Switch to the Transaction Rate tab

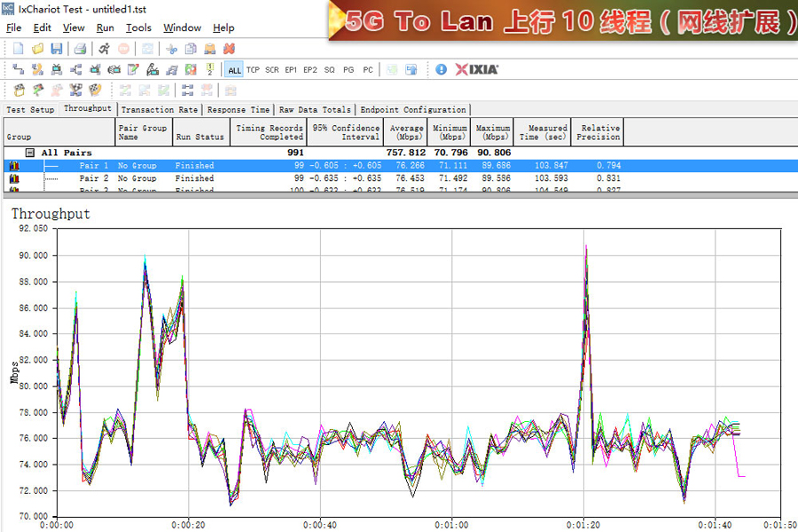pyautogui.click(x=160, y=110)
